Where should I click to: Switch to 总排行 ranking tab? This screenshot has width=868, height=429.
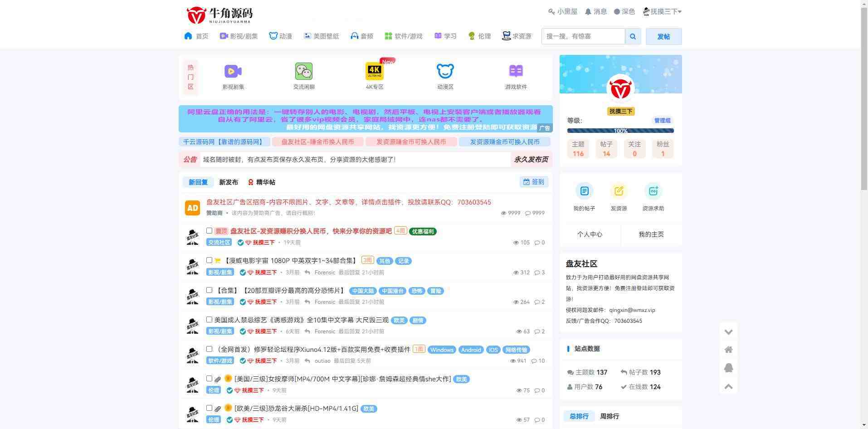[579, 416]
